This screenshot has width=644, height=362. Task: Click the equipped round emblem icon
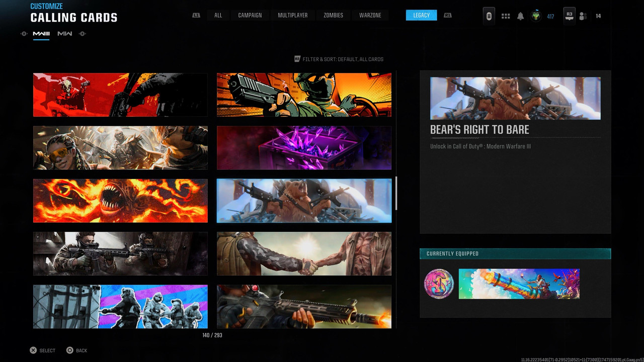[439, 284]
